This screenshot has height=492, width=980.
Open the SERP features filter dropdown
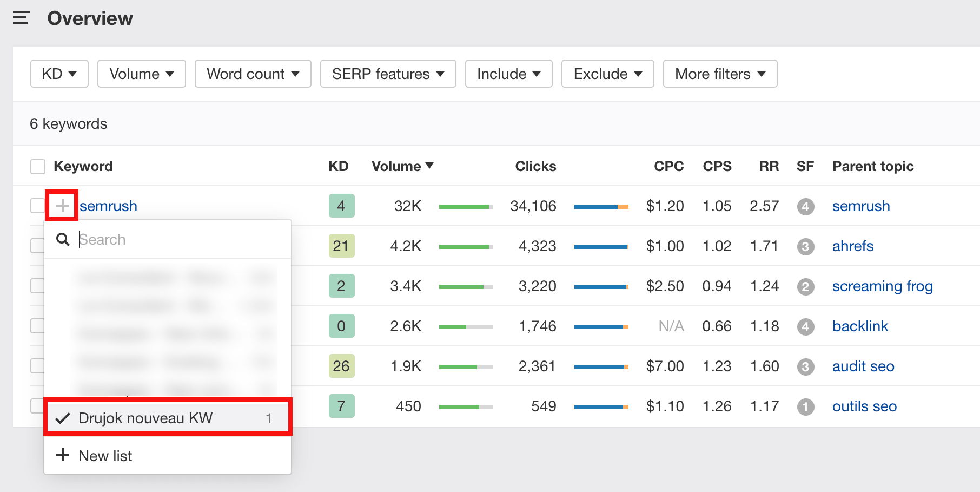[388, 74]
